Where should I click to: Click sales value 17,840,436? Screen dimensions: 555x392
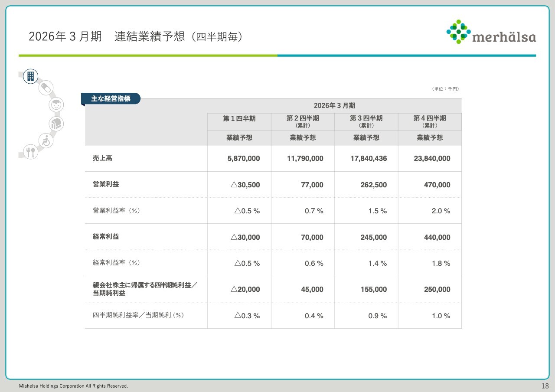tap(369, 159)
